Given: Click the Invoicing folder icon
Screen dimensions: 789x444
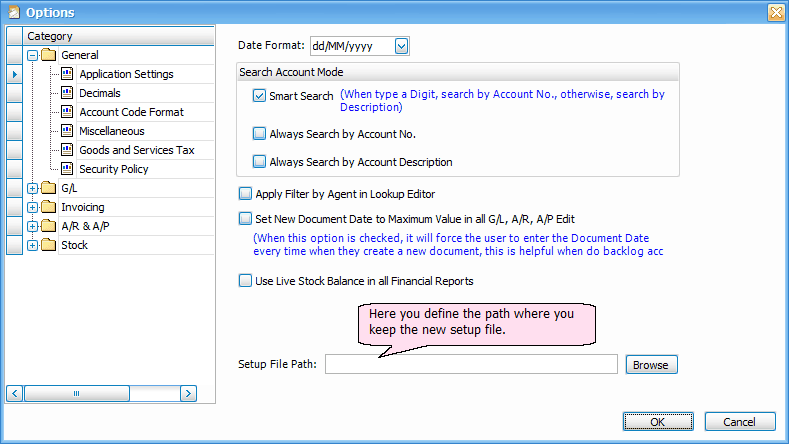Looking at the screenshot, I should click(49, 207).
